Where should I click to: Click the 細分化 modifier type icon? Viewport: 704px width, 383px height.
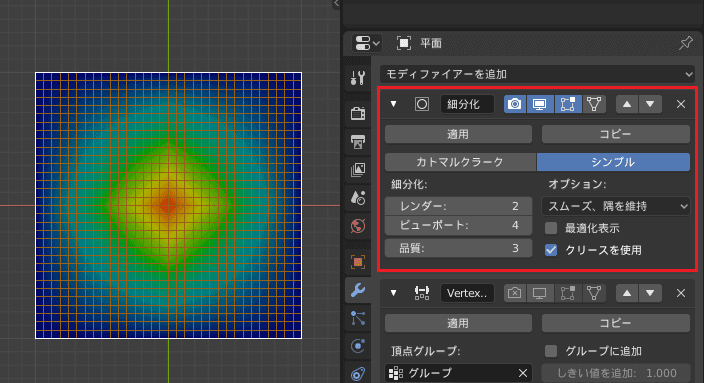(422, 104)
